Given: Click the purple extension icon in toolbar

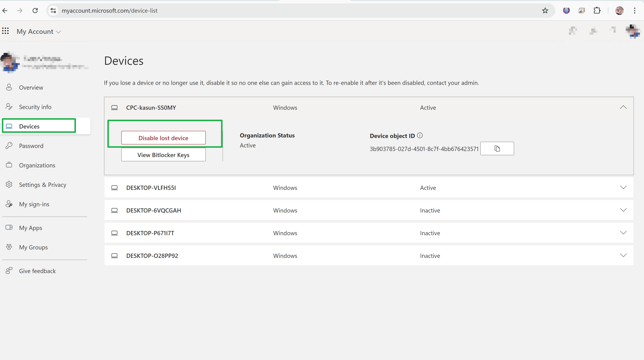Looking at the screenshot, I should pos(566,10).
